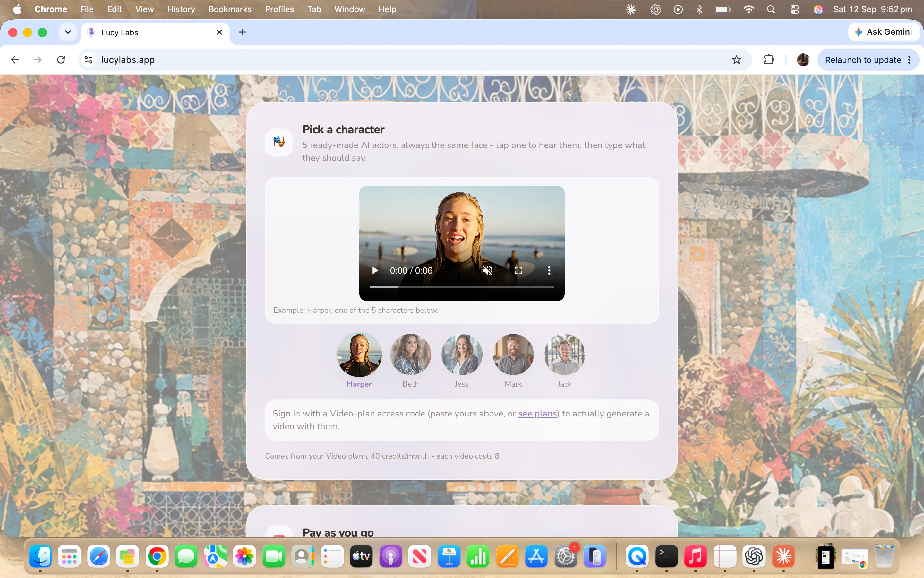Open the Tab menu
Screen dimensions: 924x578
click(314, 9)
